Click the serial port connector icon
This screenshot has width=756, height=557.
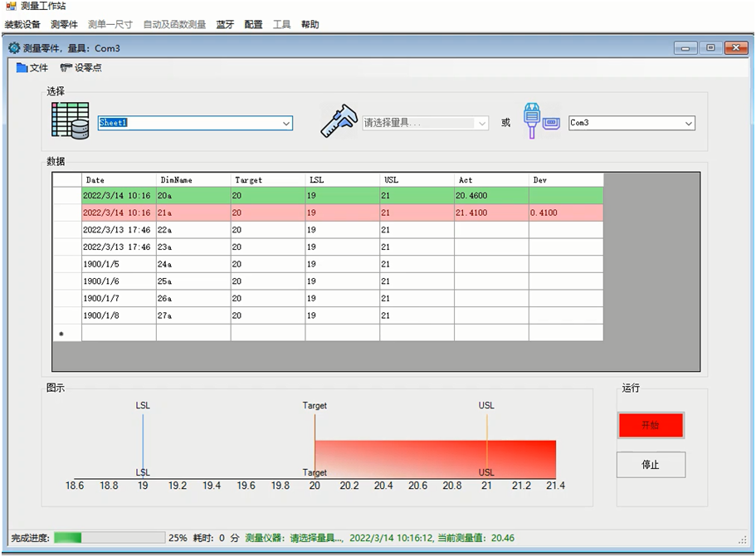(x=541, y=121)
